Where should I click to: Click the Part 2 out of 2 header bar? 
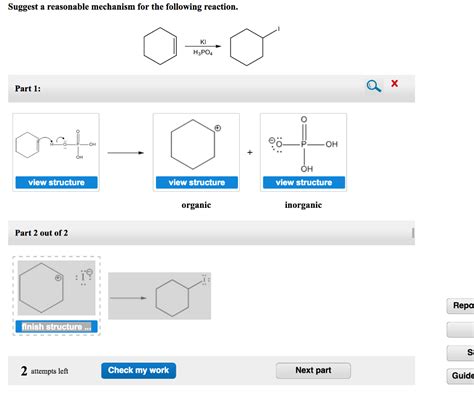pyautogui.click(x=211, y=233)
